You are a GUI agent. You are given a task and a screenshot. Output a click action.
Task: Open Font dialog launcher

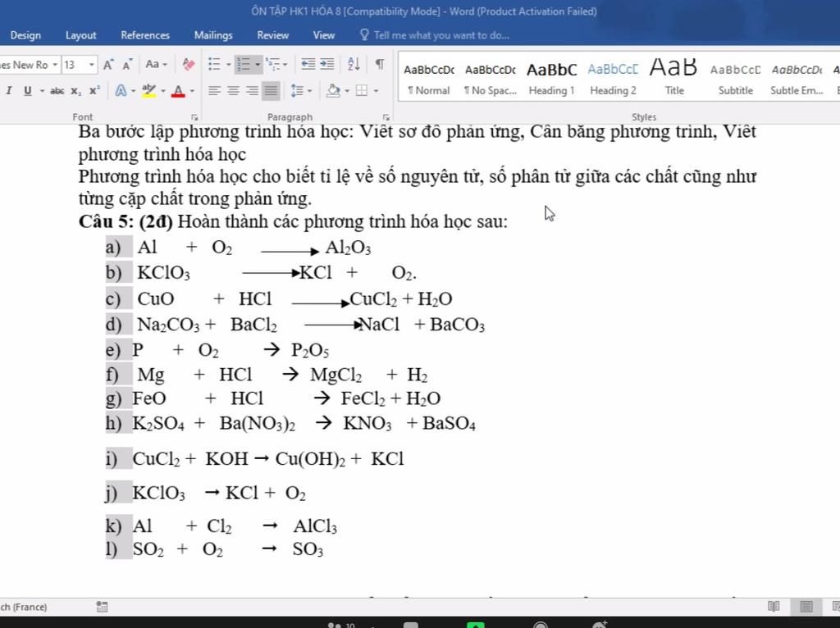pyautogui.click(x=194, y=117)
